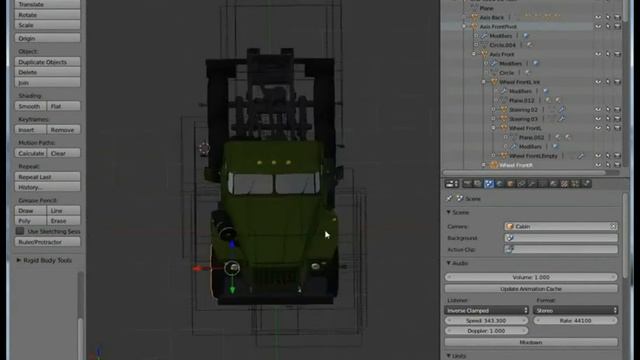Click the Cabin camera object icon in the field
The height and width of the screenshot is (360, 640).
click(510, 227)
